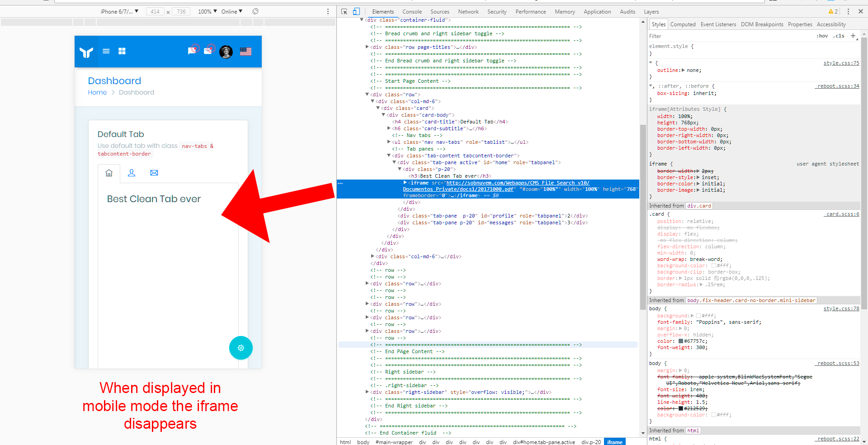
Task: Open the mail notifications icon in header
Action: tap(208, 50)
